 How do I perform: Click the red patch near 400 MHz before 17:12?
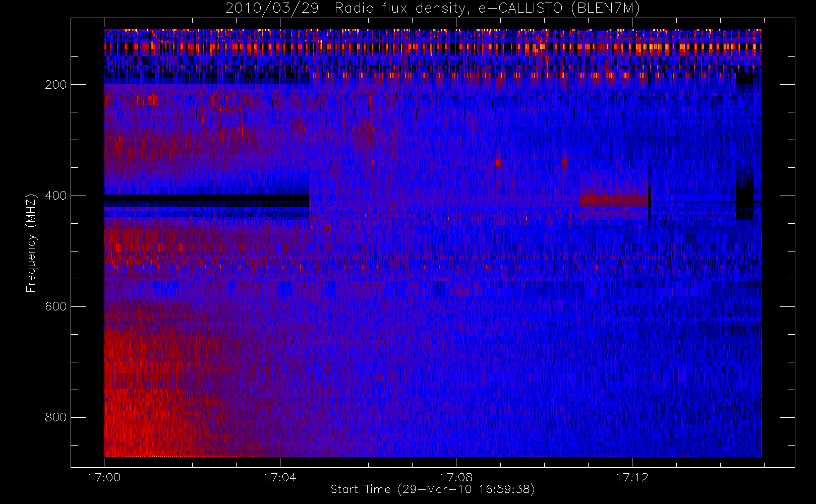tap(614, 200)
